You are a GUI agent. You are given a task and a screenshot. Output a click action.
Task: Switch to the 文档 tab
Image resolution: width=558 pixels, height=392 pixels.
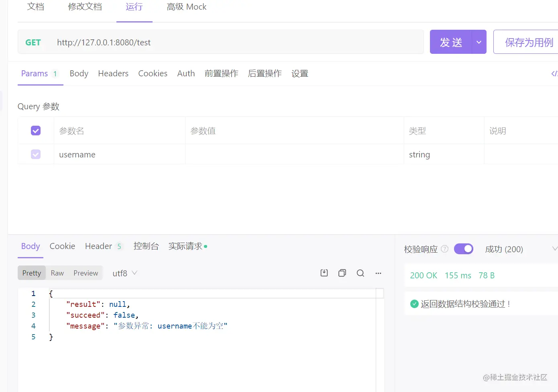tap(36, 7)
